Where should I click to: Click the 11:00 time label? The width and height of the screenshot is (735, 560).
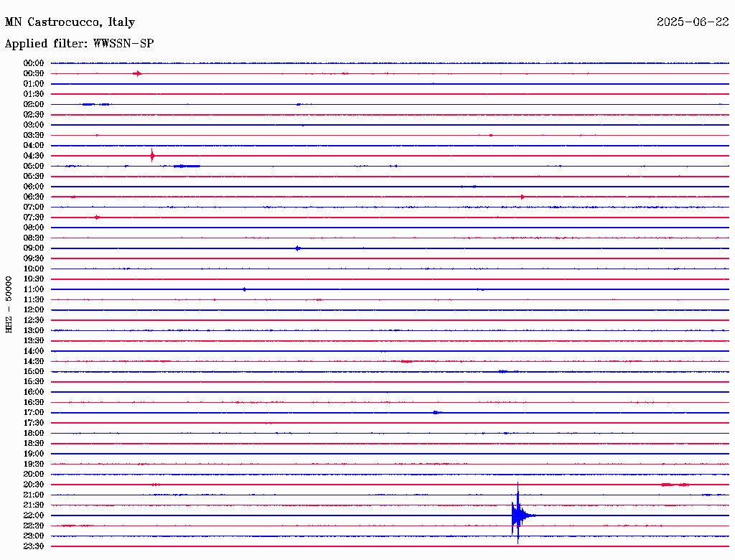[x=34, y=289]
